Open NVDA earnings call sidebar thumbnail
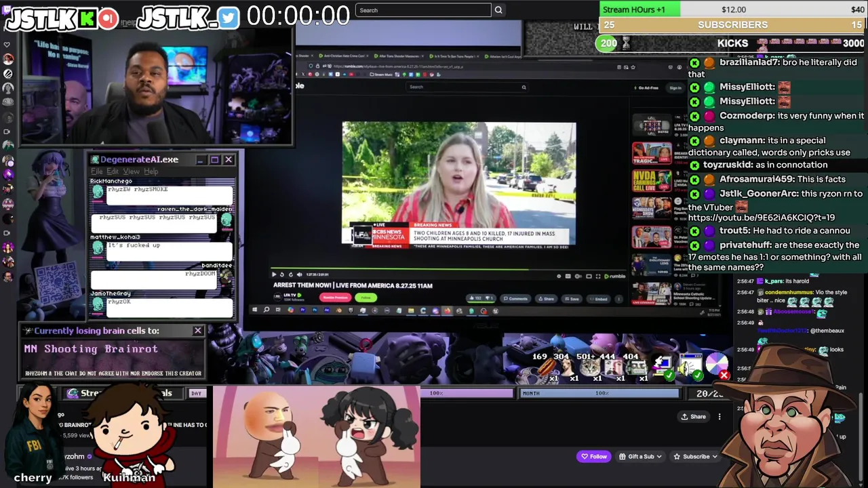Image resolution: width=868 pixels, height=488 pixels. tap(652, 181)
